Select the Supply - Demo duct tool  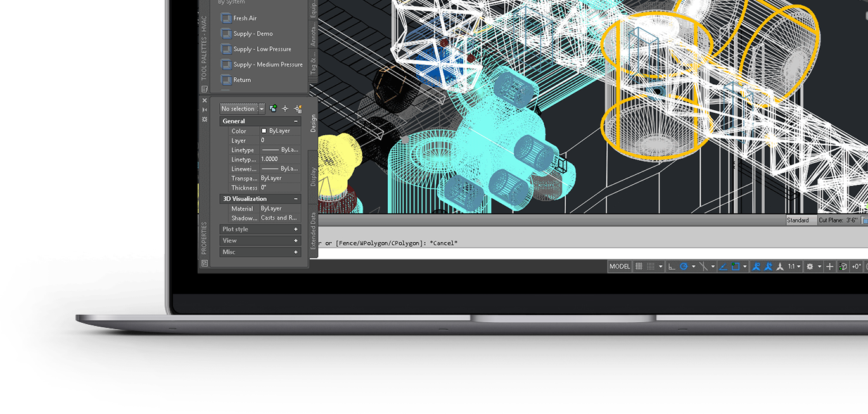tap(252, 34)
